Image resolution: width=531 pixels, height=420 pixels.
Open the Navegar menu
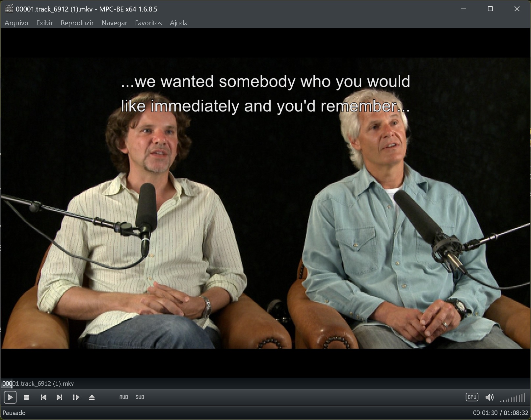114,23
